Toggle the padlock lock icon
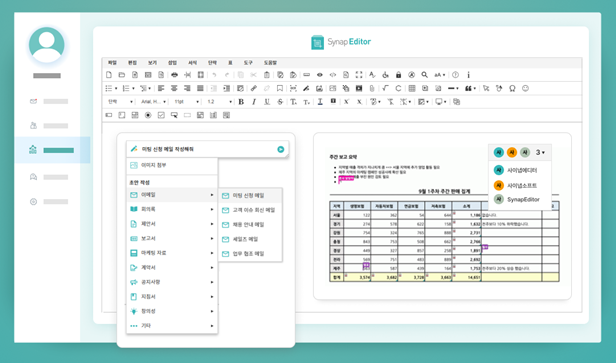 coord(398,75)
